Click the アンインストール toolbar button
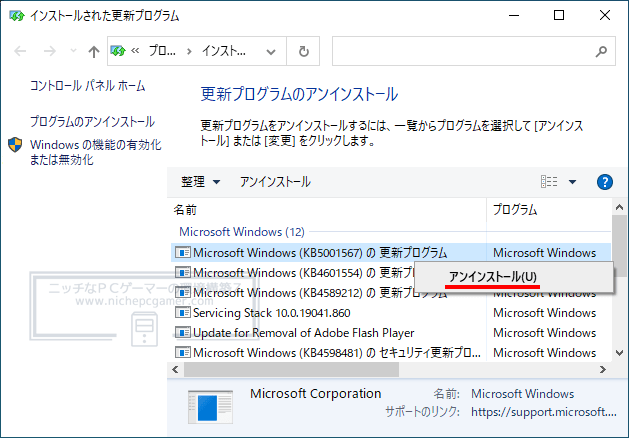The height and width of the screenshot is (438, 629). 275,182
